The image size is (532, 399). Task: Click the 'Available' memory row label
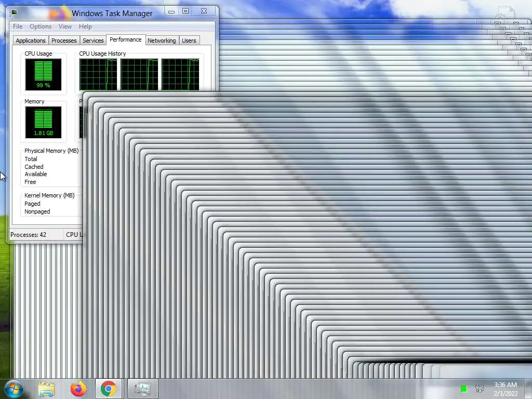[x=36, y=174]
